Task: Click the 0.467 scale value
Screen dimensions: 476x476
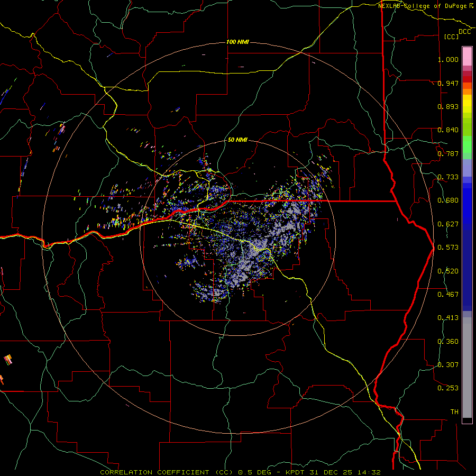Action: pyautogui.click(x=448, y=295)
